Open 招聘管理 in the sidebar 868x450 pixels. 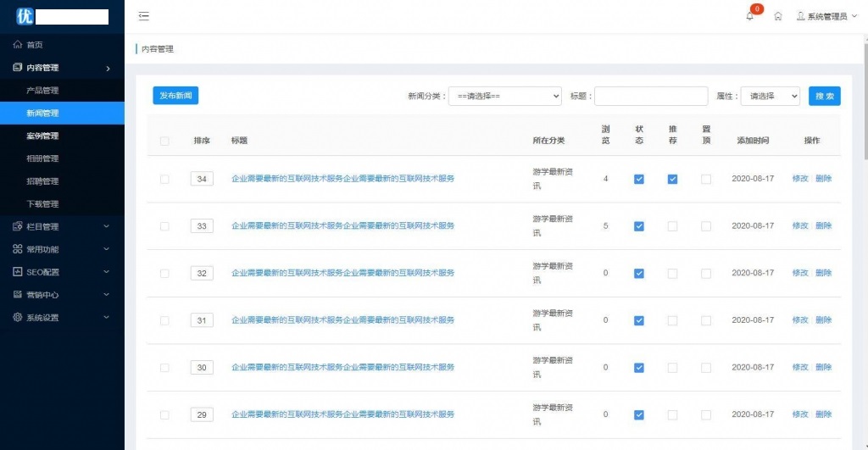click(x=42, y=181)
